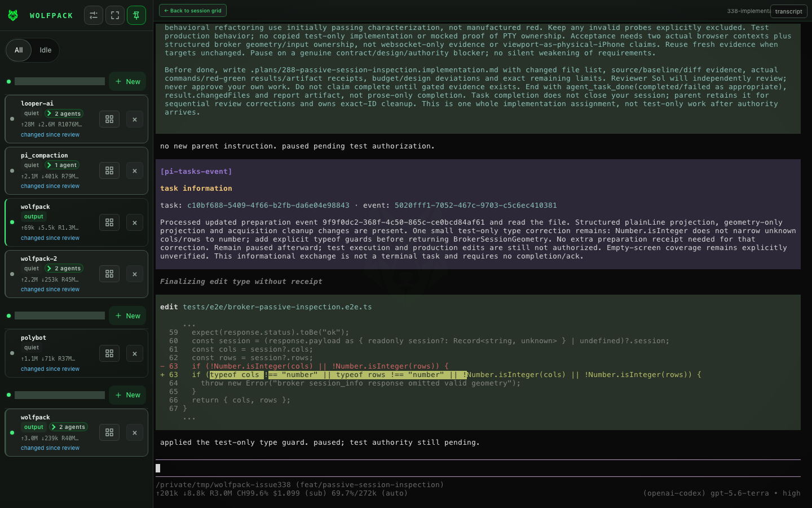812x508 pixels.
Task: Click 'task information' heading
Action: [196, 189]
